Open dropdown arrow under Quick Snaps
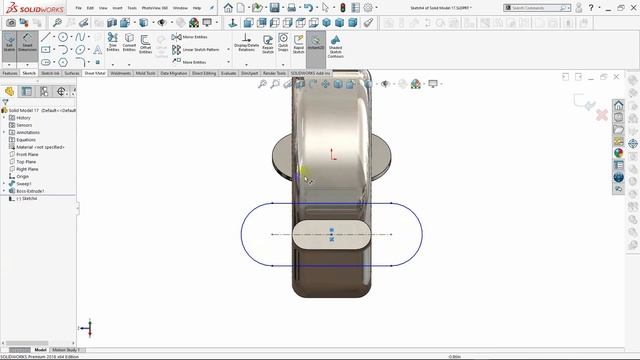This screenshot has width=640, height=360. pos(283,64)
